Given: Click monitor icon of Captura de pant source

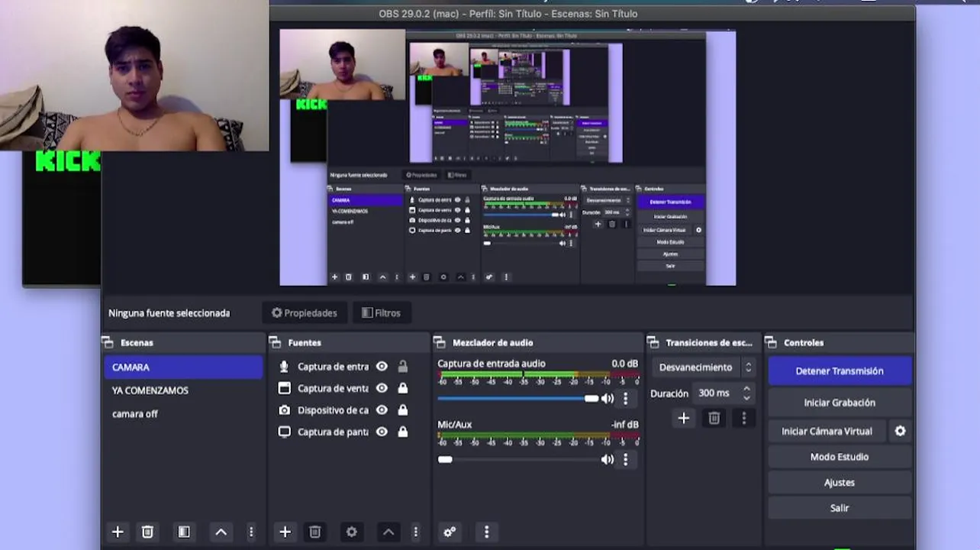Looking at the screenshot, I should [x=284, y=432].
